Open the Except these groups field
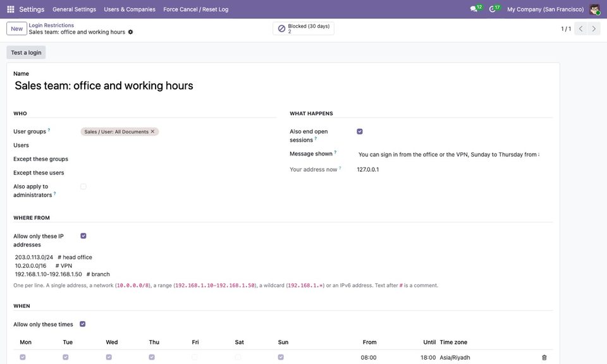This screenshot has width=607, height=364. [x=178, y=159]
